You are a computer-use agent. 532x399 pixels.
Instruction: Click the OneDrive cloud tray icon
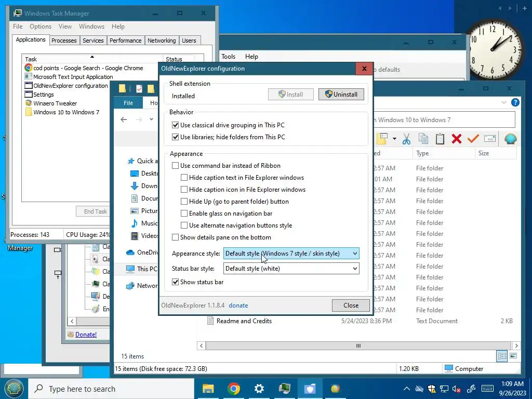coord(419,389)
